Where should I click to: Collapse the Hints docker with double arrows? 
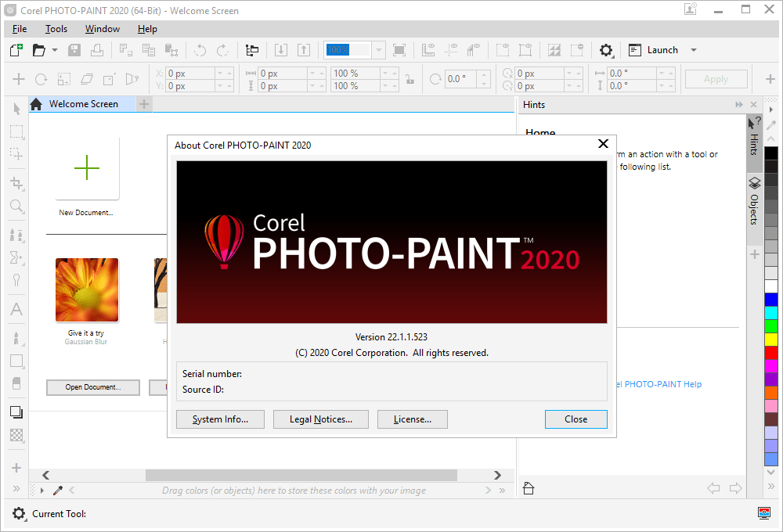pos(739,104)
